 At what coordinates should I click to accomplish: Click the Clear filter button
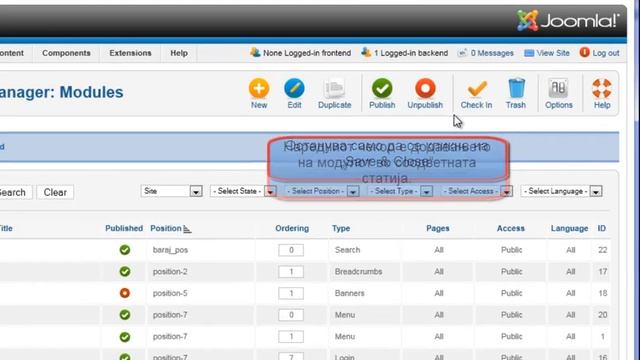(x=55, y=192)
